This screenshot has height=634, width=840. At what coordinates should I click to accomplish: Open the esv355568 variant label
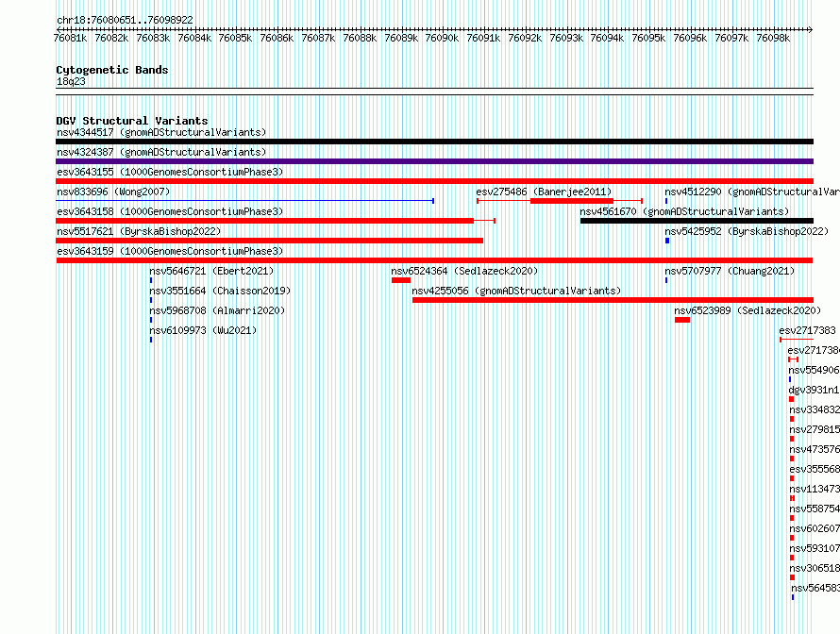[x=815, y=469]
